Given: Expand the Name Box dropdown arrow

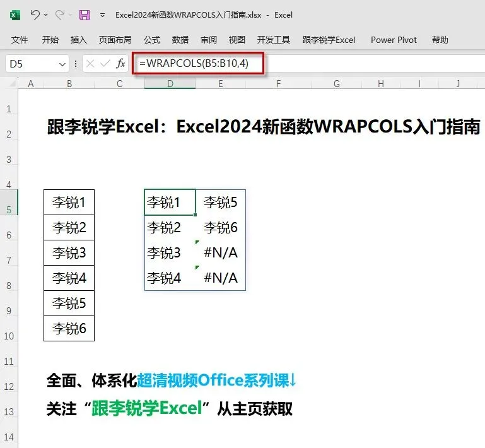Looking at the screenshot, I should pyautogui.click(x=62, y=64).
